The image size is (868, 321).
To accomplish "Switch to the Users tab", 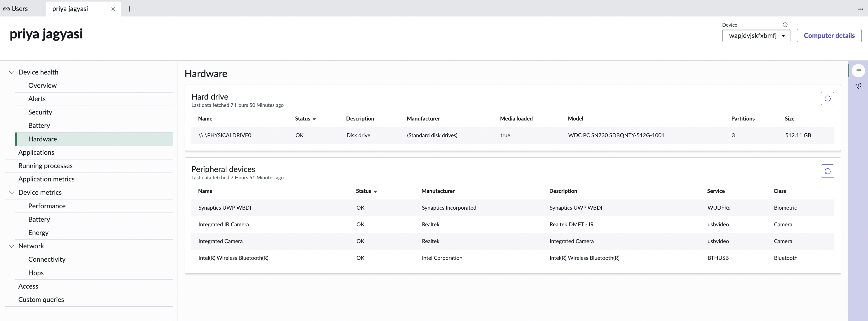I will click(15, 9).
